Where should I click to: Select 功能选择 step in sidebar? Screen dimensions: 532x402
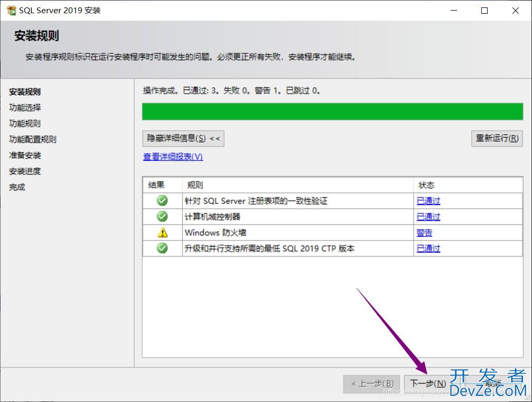pyautogui.click(x=25, y=108)
